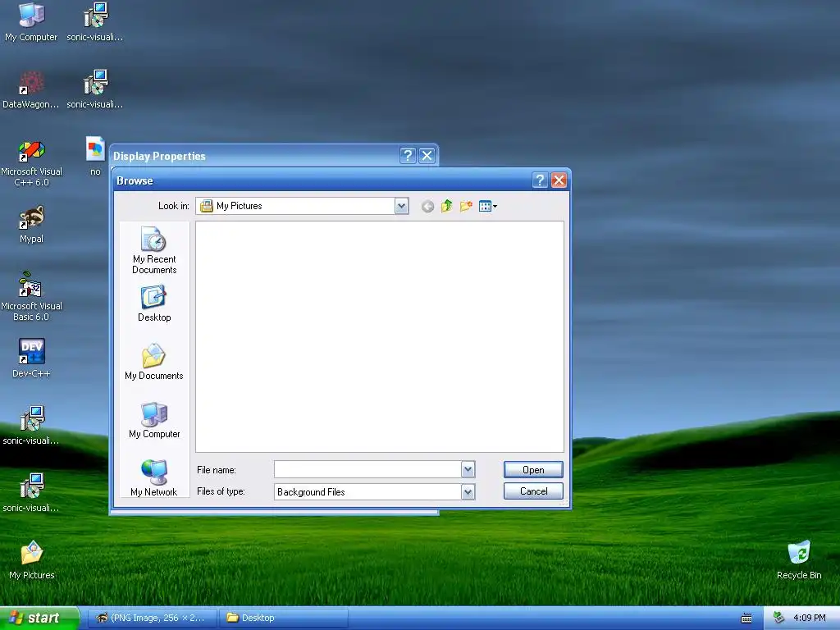Select the Recycle Bin icon

click(799, 560)
